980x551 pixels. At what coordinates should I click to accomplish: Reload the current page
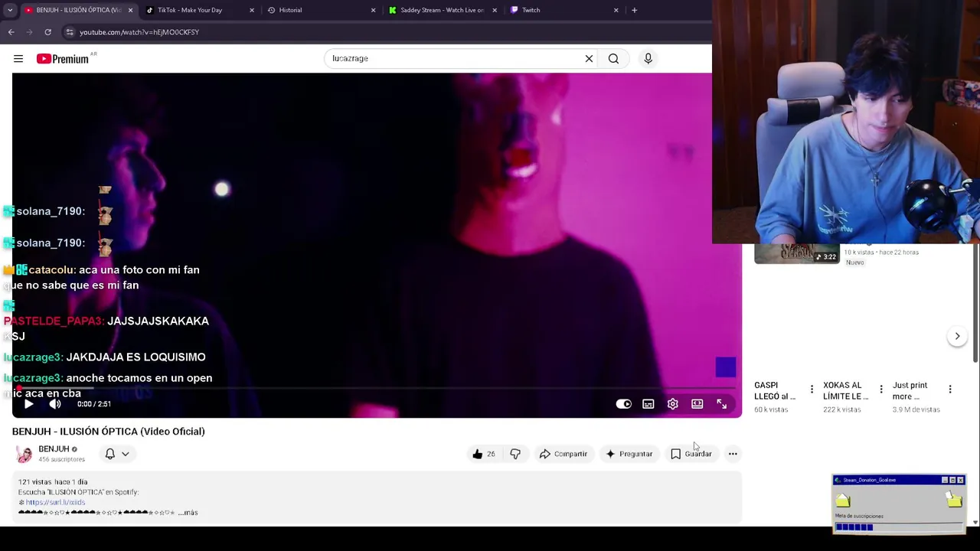click(47, 32)
